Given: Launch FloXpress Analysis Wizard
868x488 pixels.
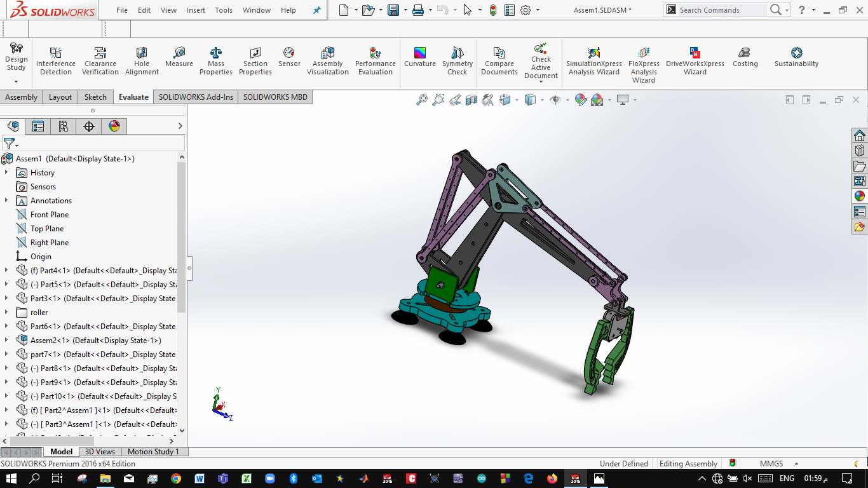Looking at the screenshot, I should (644, 65).
